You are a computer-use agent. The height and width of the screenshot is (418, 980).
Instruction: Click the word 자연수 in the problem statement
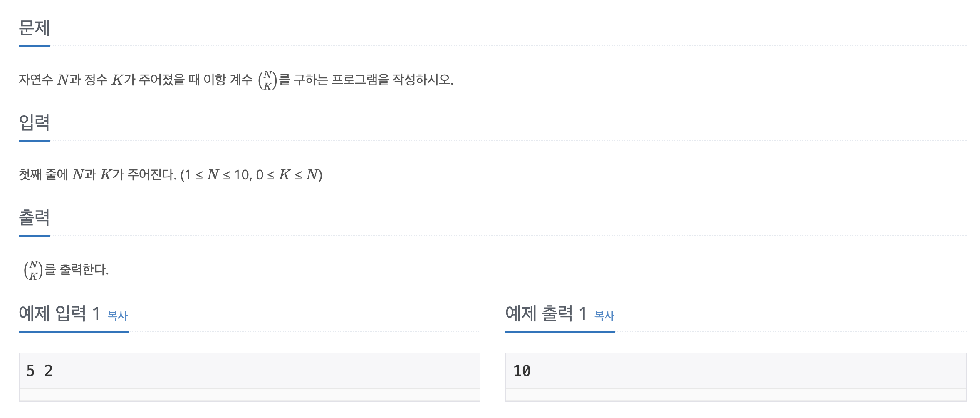point(36,79)
